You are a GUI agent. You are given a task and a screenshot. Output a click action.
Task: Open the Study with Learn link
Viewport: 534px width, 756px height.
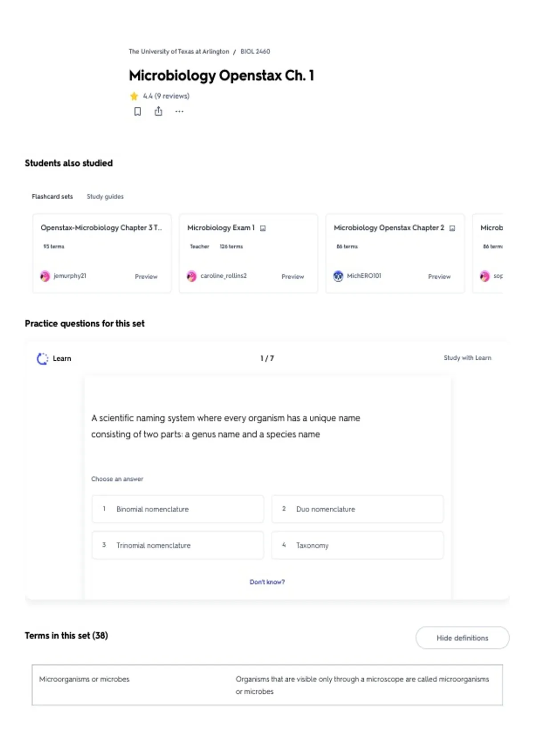click(x=467, y=358)
